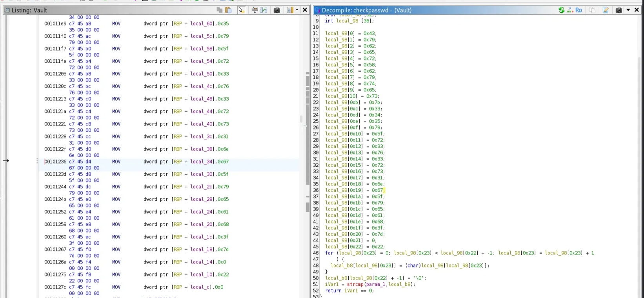Click the Paste icon in Listing toolbar

(228, 10)
